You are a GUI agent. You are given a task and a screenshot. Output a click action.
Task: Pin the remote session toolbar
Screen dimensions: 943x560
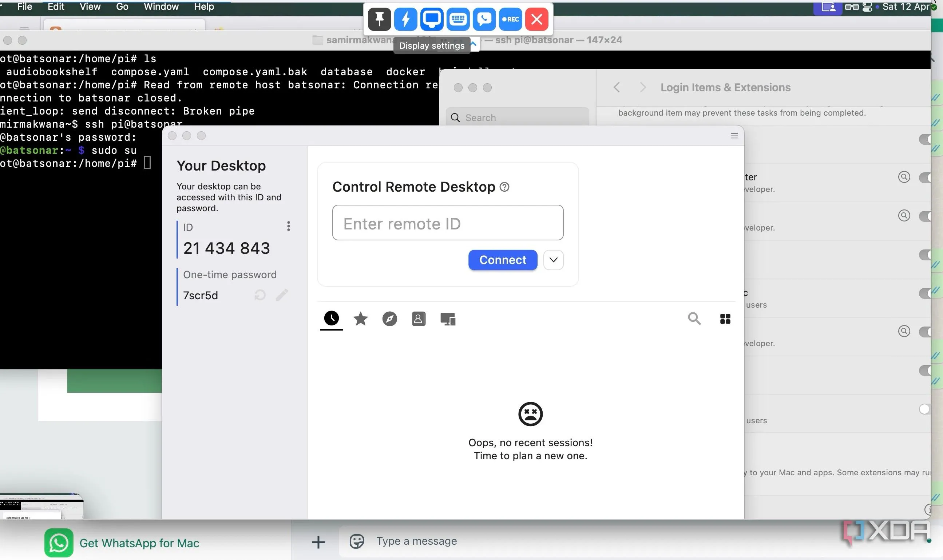coord(379,19)
